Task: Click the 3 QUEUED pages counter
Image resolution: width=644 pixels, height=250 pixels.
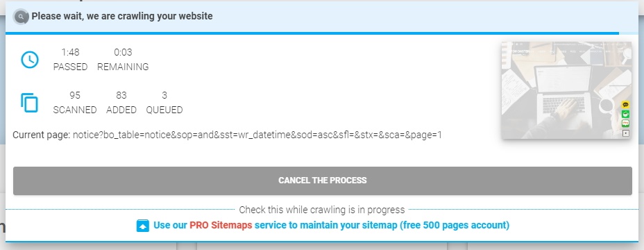Action: coord(164,103)
